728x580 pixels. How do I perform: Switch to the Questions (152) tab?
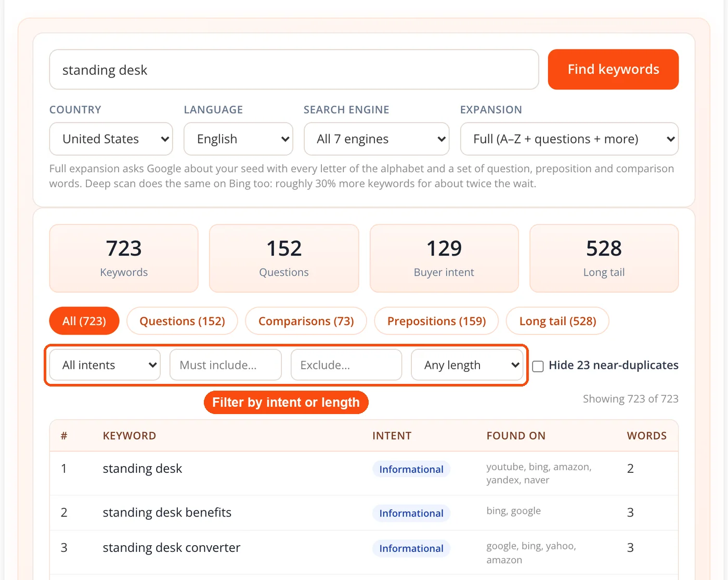[x=182, y=321]
